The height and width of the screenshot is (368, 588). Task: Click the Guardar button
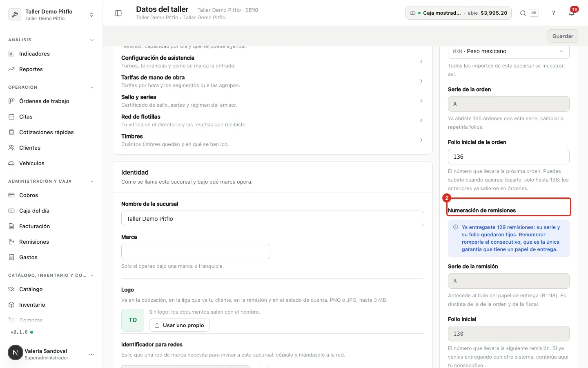pyautogui.click(x=563, y=36)
